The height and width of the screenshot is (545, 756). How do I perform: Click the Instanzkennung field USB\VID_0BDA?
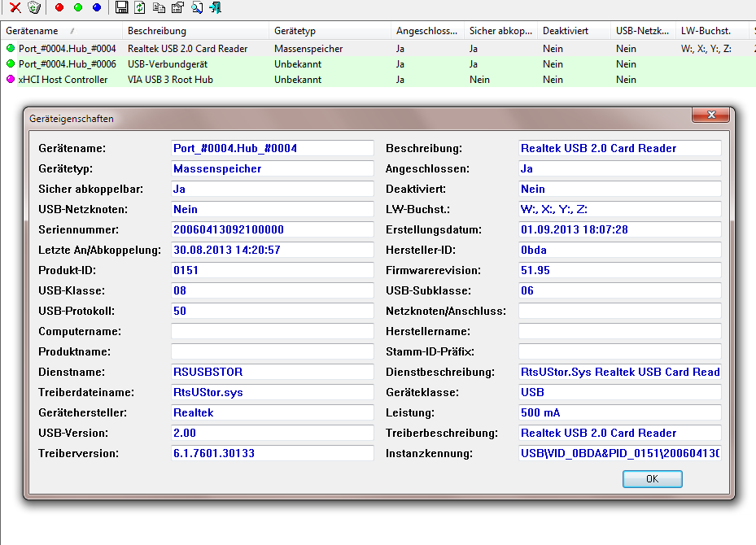click(620, 453)
